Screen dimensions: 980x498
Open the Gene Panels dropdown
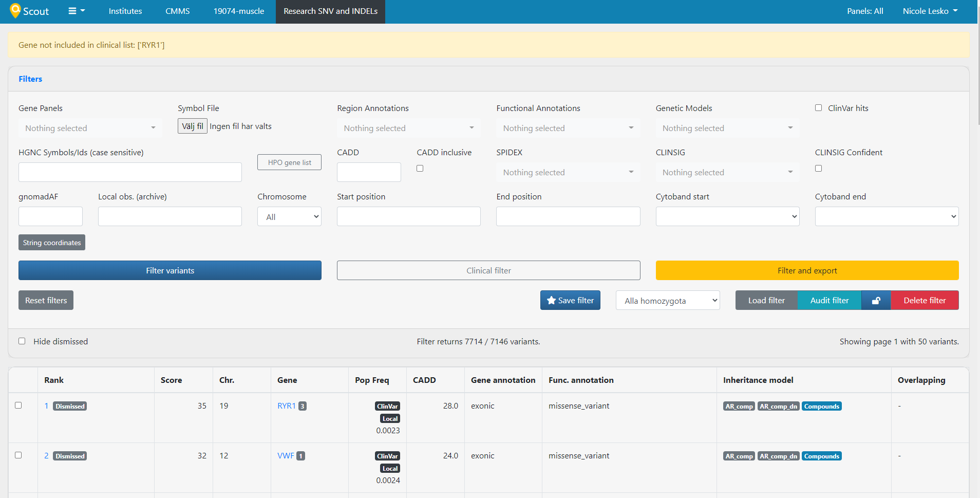[90, 128]
